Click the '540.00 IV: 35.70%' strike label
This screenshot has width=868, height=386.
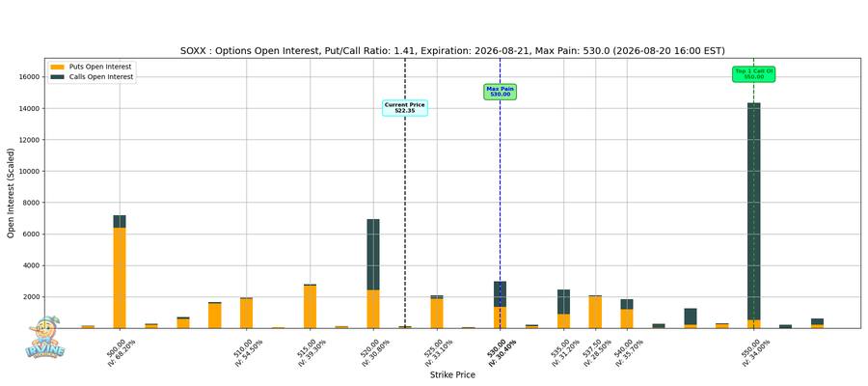tap(628, 353)
